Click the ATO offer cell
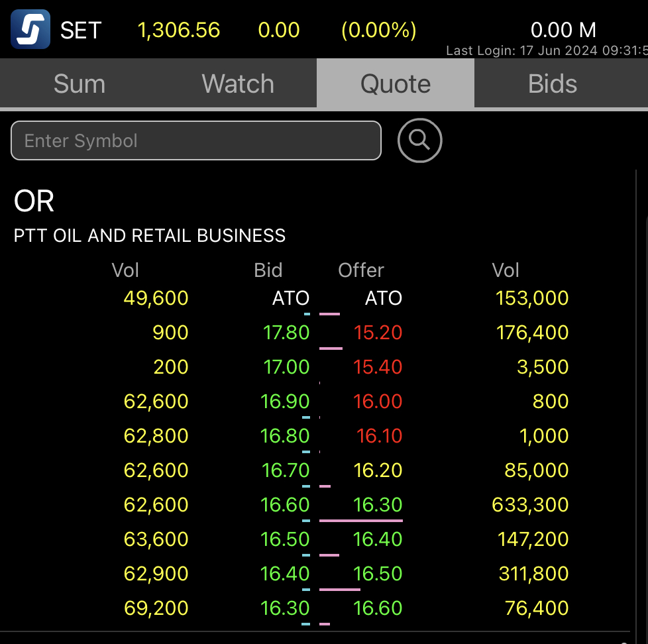Screen dimensions: 648x644 click(x=384, y=298)
